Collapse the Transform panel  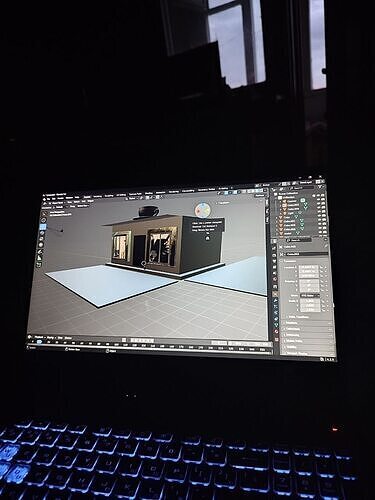point(290,261)
